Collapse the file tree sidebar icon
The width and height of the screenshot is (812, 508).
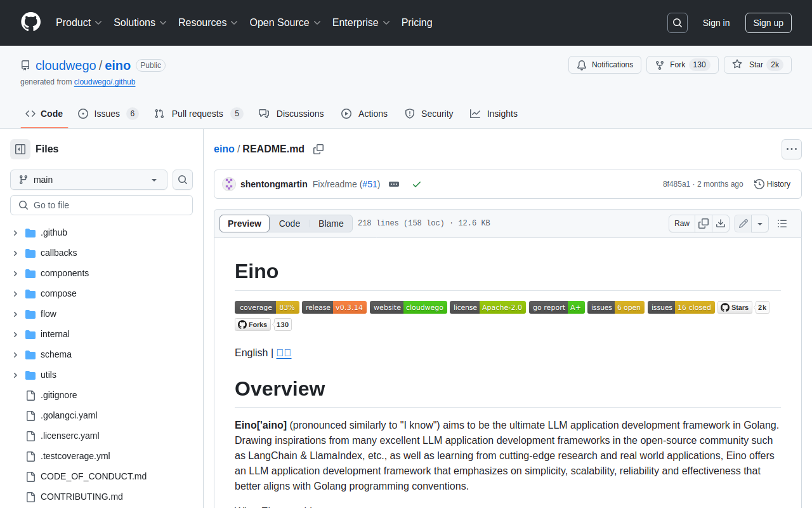point(20,149)
